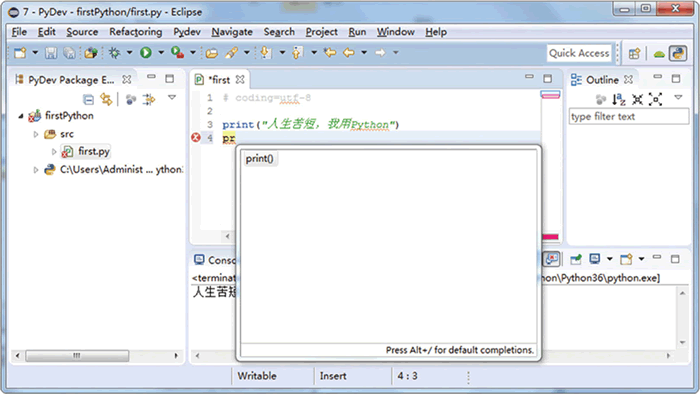The width and height of the screenshot is (700, 394).
Task: Click the Open Perspective icon
Action: [x=634, y=54]
